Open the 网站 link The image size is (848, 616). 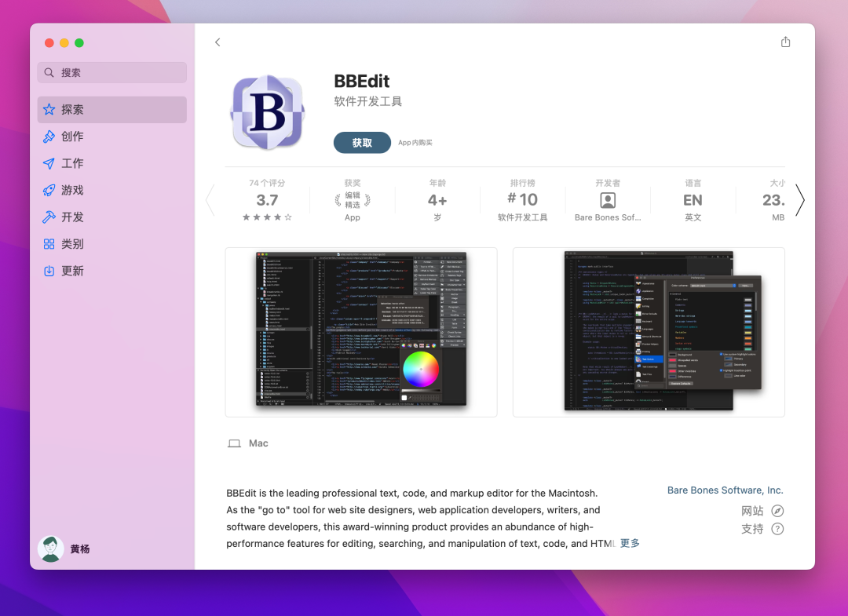(x=752, y=511)
